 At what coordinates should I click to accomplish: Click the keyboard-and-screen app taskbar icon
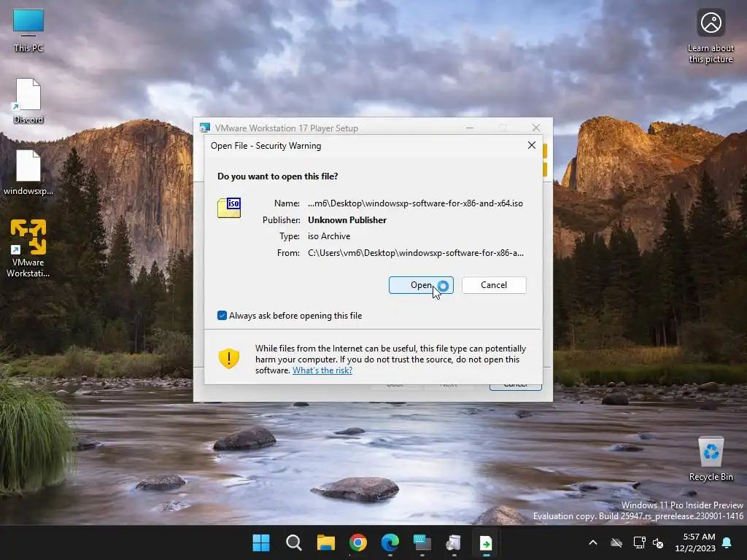(422, 542)
